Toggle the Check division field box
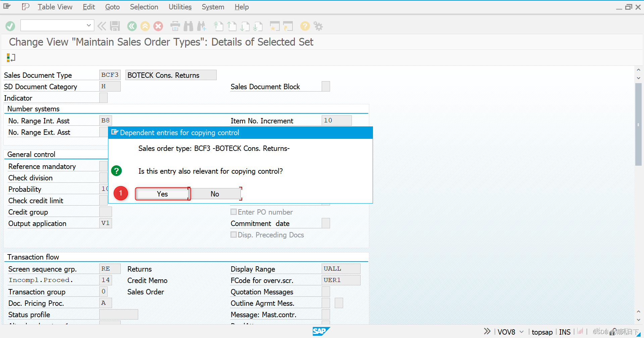 [x=103, y=178]
